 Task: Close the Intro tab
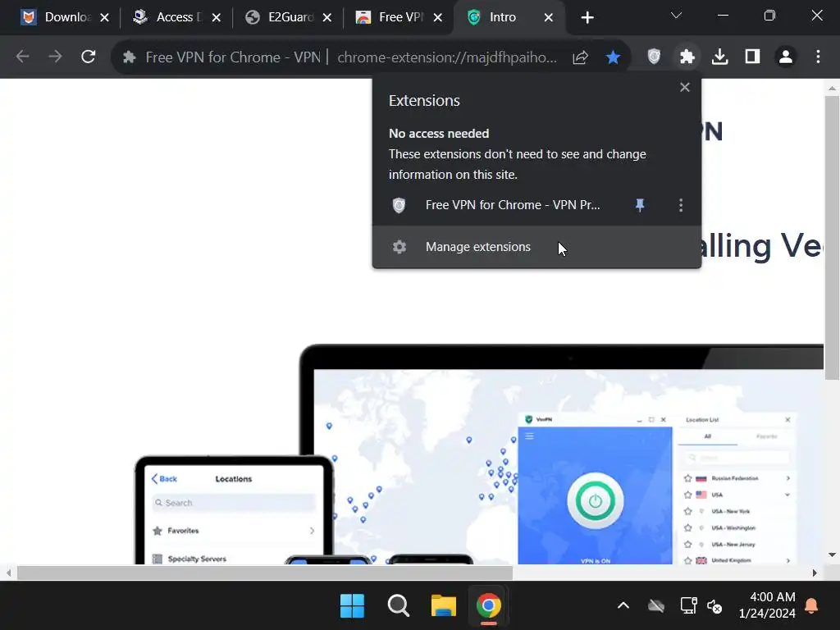click(549, 18)
